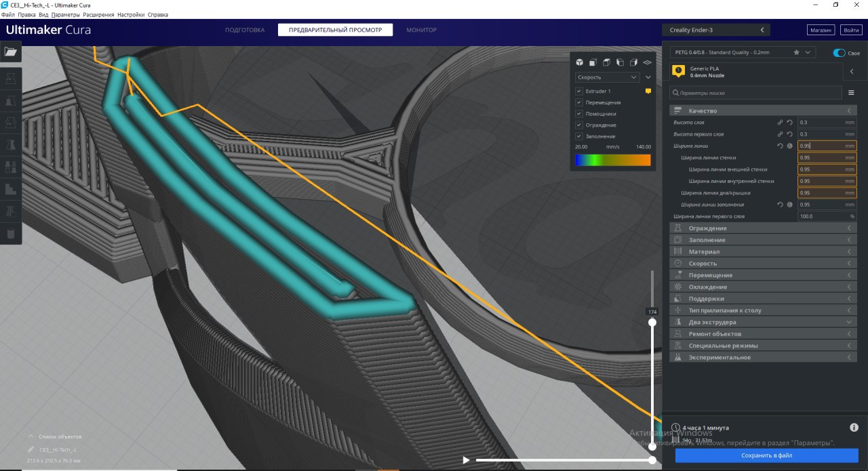
Task: Toggle layer view eye-shaped icon
Action: [647, 62]
